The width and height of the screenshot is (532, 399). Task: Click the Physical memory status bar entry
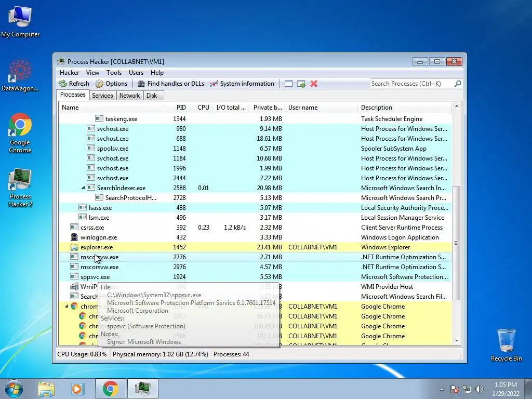click(x=160, y=354)
